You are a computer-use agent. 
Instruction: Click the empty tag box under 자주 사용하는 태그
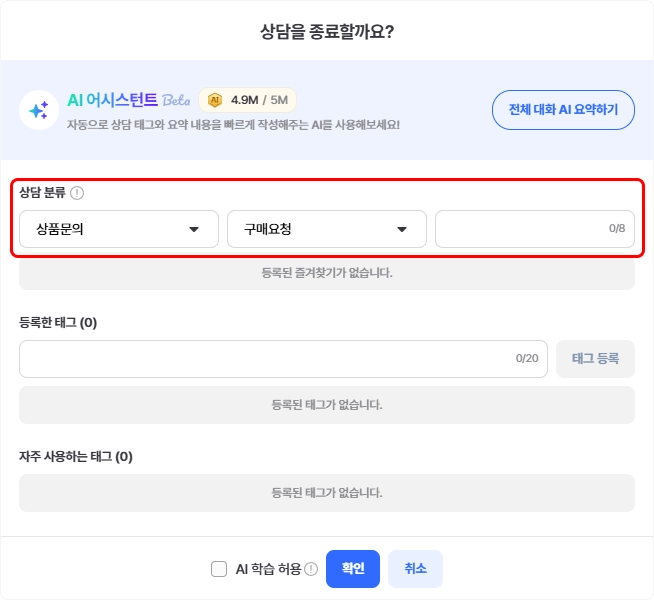coord(327,493)
